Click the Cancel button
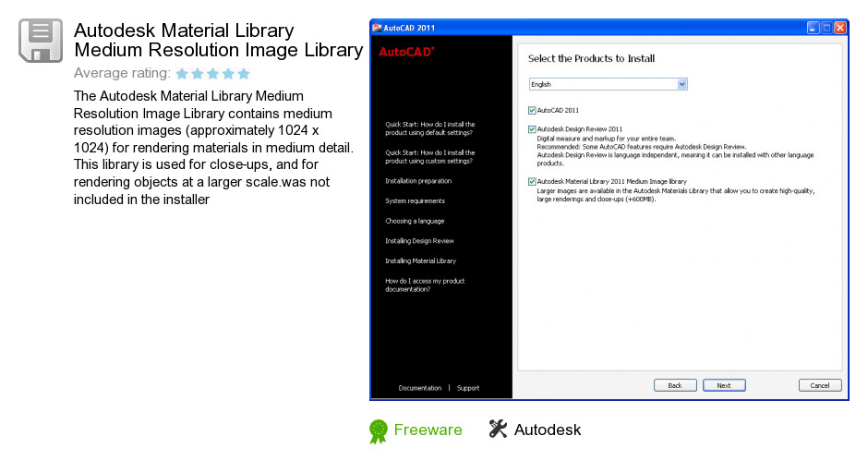 [820, 385]
